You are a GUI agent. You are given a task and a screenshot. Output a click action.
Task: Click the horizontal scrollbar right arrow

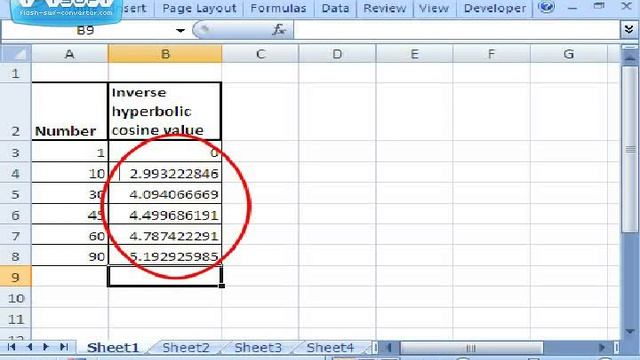click(602, 347)
